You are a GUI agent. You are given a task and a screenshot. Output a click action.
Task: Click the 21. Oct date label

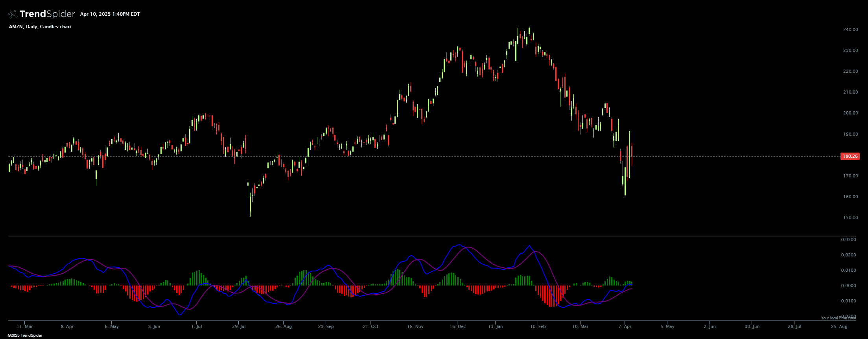click(370, 326)
